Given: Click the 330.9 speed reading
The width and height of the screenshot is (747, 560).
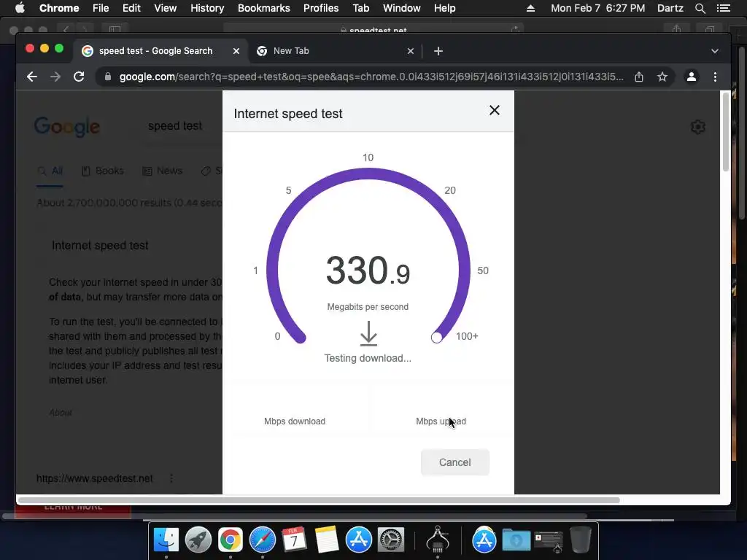Looking at the screenshot, I should (x=368, y=271).
